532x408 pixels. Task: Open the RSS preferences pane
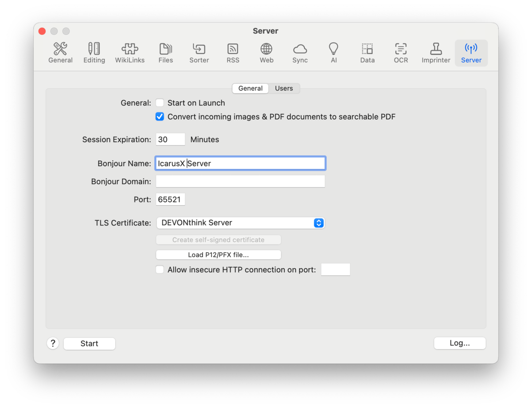[x=233, y=53]
